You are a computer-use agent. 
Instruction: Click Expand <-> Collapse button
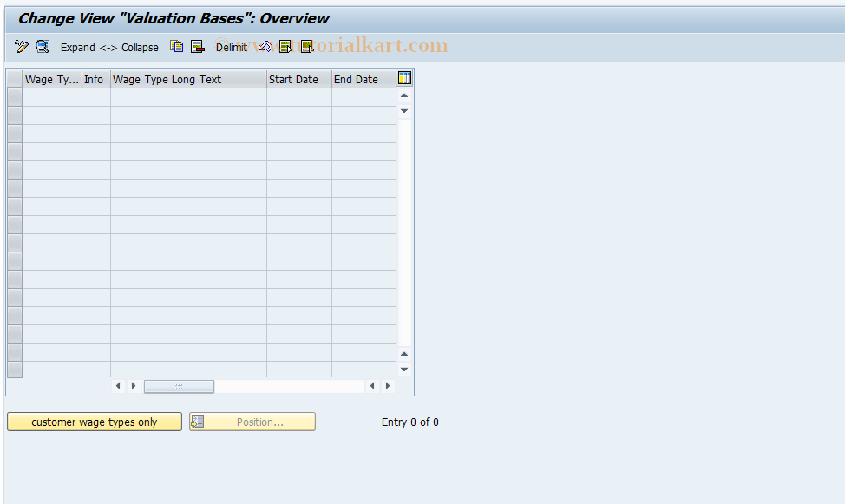tap(109, 48)
